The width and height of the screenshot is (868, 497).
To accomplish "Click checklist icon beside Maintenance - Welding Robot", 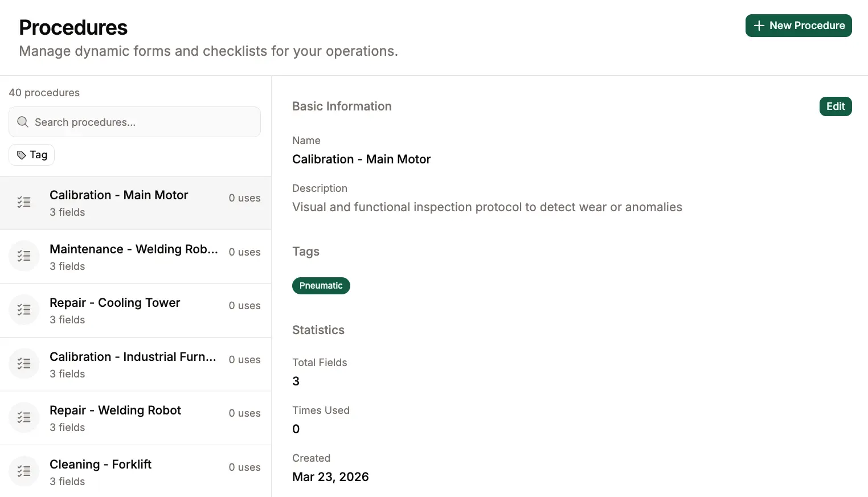I will coord(24,256).
